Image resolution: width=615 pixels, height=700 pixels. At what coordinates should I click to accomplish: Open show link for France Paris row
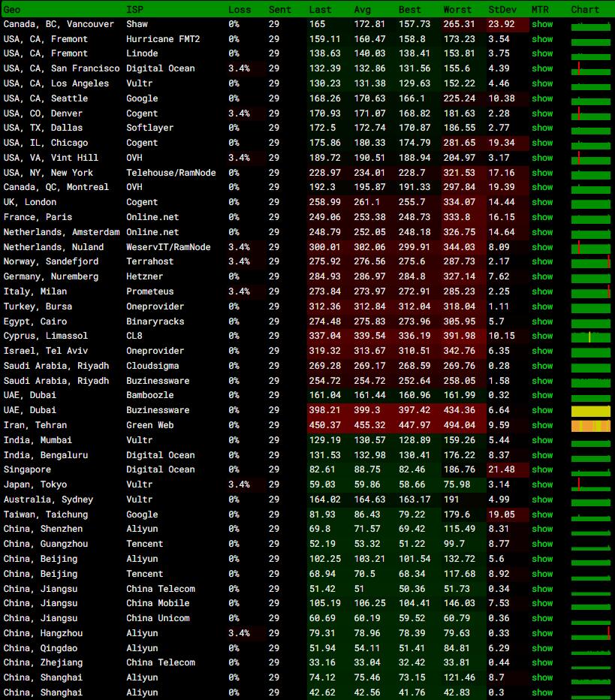click(542, 217)
